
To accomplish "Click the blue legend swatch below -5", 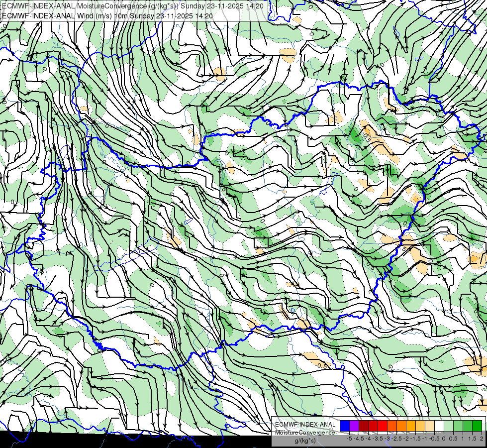I will [345, 426].
